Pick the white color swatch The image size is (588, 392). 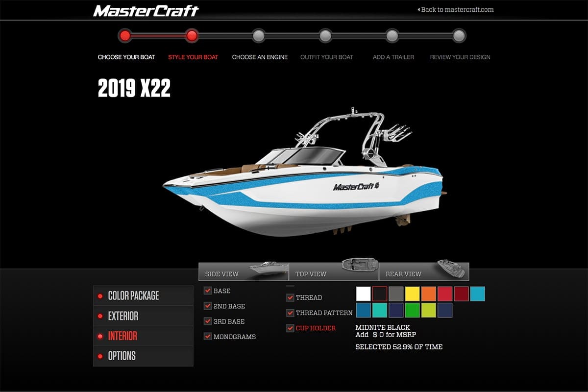click(363, 294)
